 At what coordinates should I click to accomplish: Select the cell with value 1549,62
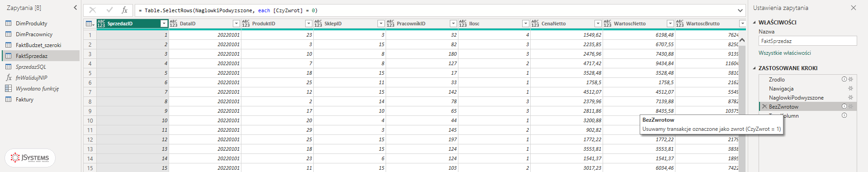click(566, 35)
